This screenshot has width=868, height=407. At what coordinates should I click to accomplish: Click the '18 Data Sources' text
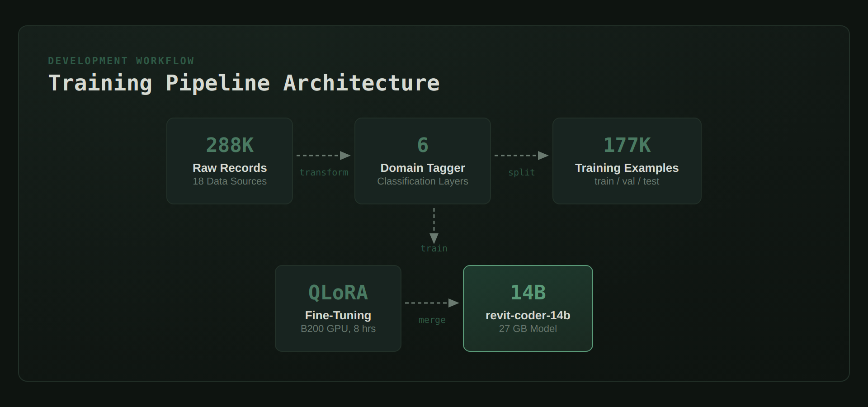(x=230, y=181)
